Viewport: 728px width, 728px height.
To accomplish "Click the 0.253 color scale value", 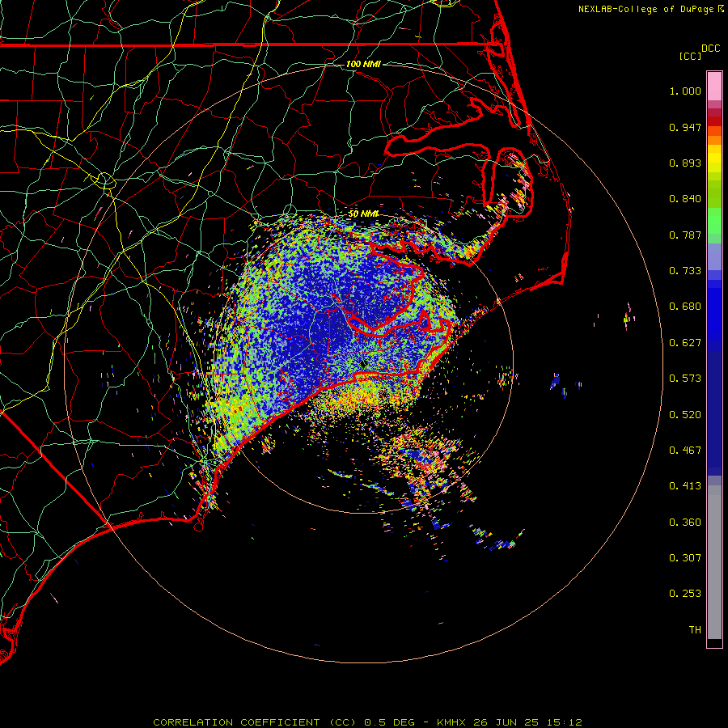I will [x=685, y=594].
